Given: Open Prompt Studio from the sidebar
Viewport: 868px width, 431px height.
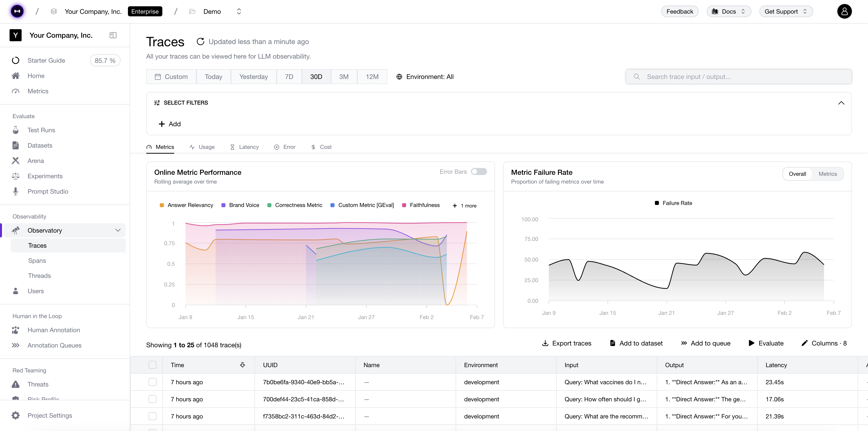Looking at the screenshot, I should [x=47, y=192].
